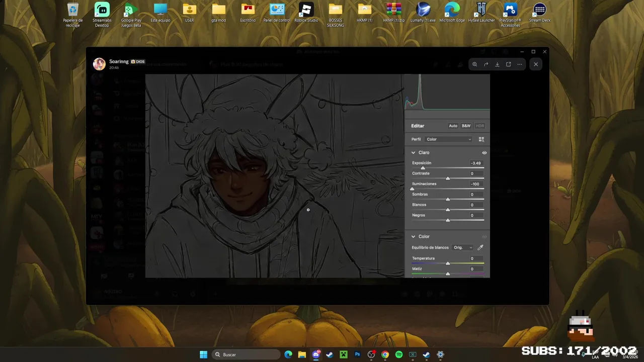
Task: Open the Perfil Color dropdown
Action: pos(449,139)
